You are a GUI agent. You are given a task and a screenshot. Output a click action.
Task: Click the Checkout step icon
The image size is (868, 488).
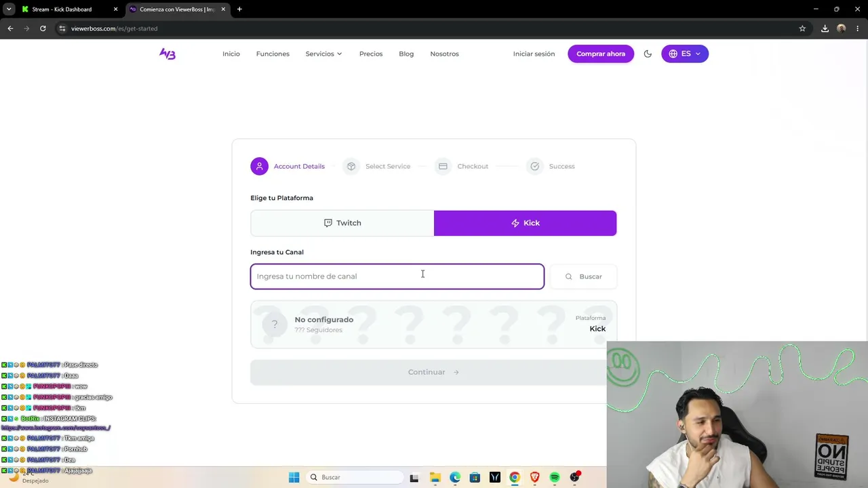click(x=443, y=166)
